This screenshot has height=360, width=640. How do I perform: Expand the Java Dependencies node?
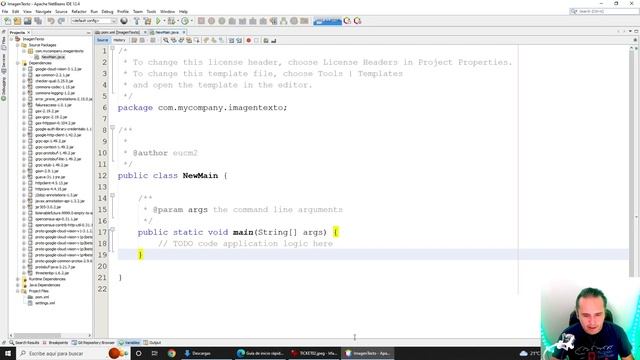(x=18, y=285)
